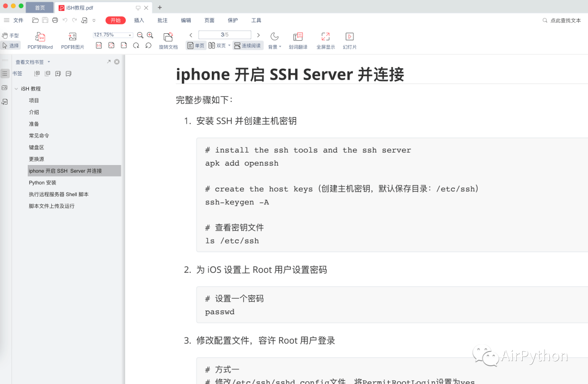
Task: Click the zoom out magnifier icon
Action: point(140,35)
